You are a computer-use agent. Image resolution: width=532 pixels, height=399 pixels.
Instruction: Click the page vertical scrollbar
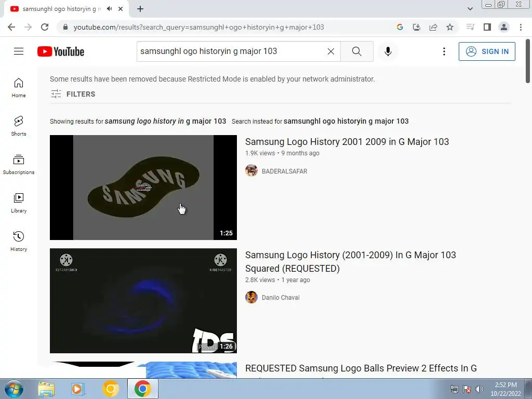pos(528,61)
